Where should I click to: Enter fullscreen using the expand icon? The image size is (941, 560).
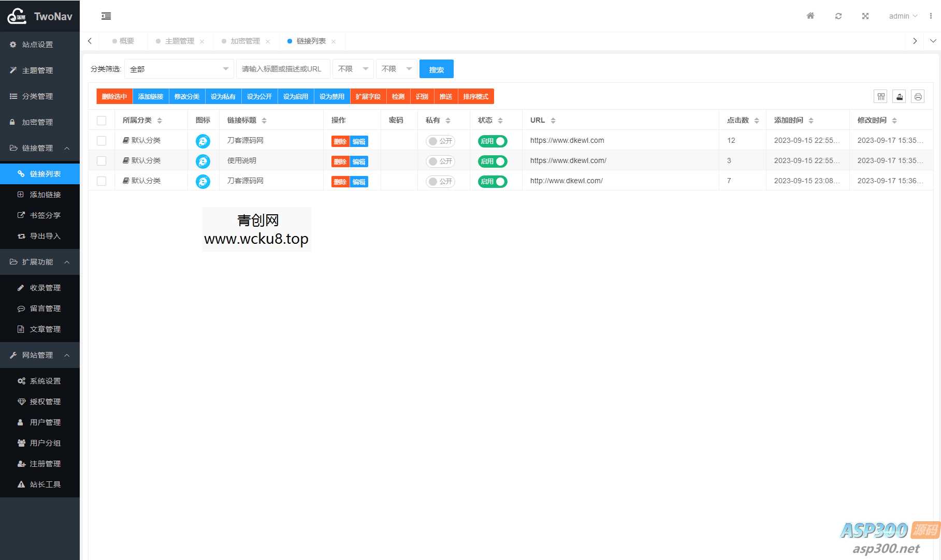point(865,16)
